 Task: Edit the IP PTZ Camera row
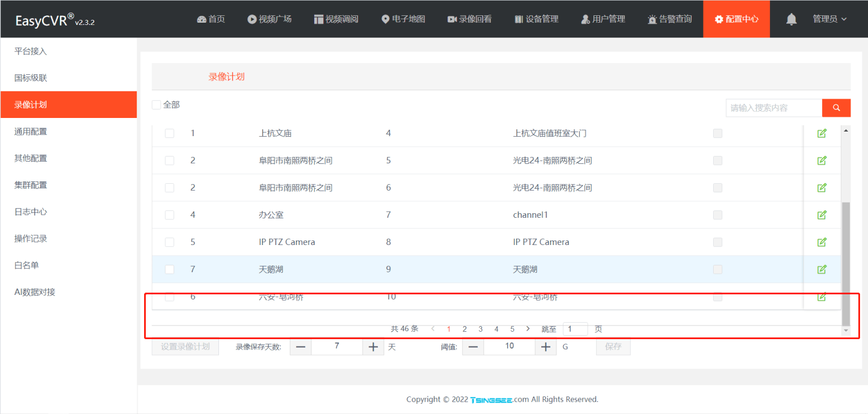[x=821, y=242]
